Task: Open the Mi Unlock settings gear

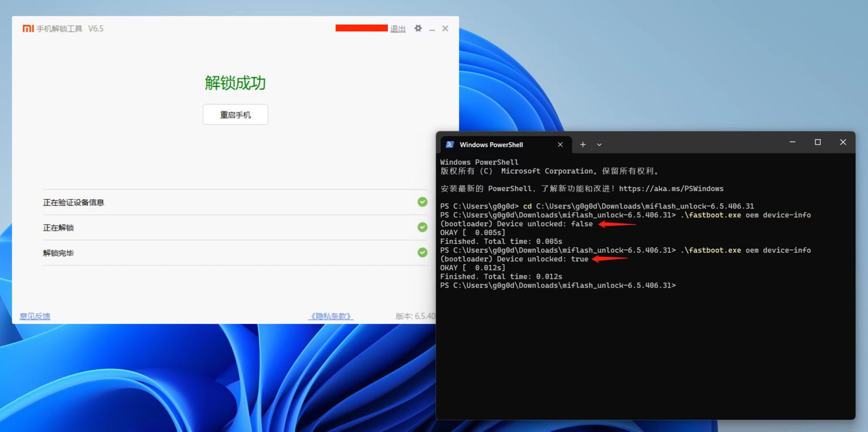Action: coord(418,28)
